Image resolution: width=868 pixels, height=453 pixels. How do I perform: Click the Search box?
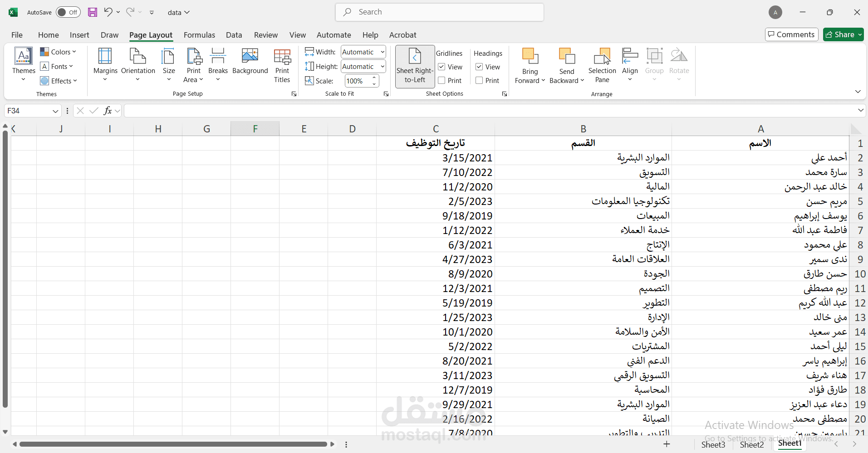[439, 12]
